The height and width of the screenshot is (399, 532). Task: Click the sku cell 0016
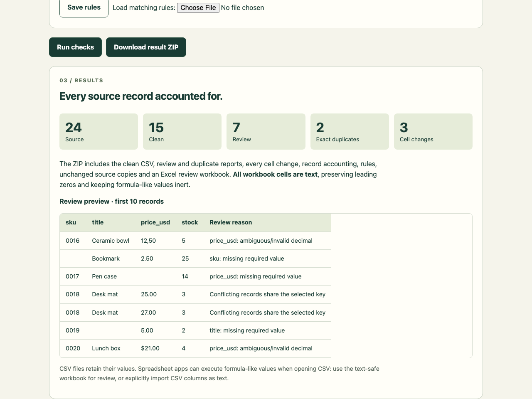73,241
